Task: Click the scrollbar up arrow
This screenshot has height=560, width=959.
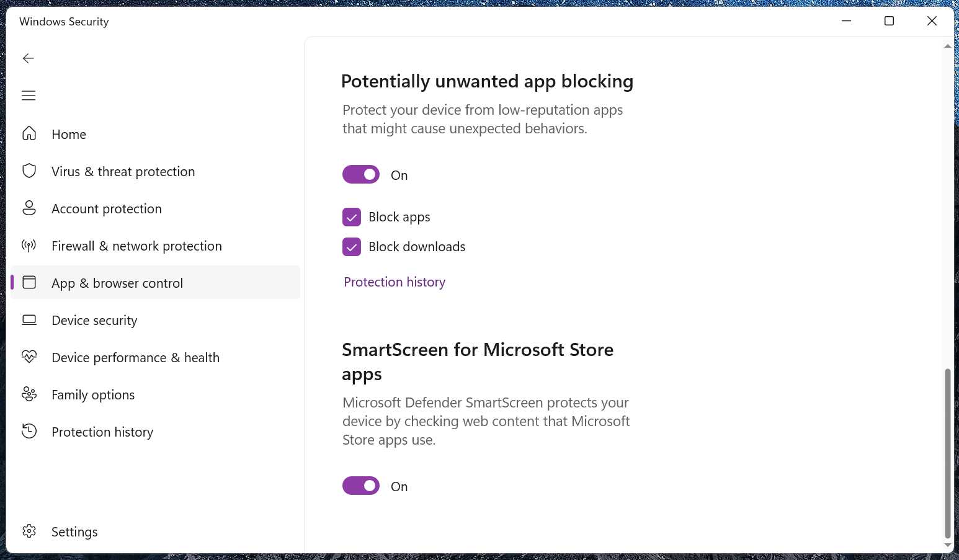Action: (948, 44)
